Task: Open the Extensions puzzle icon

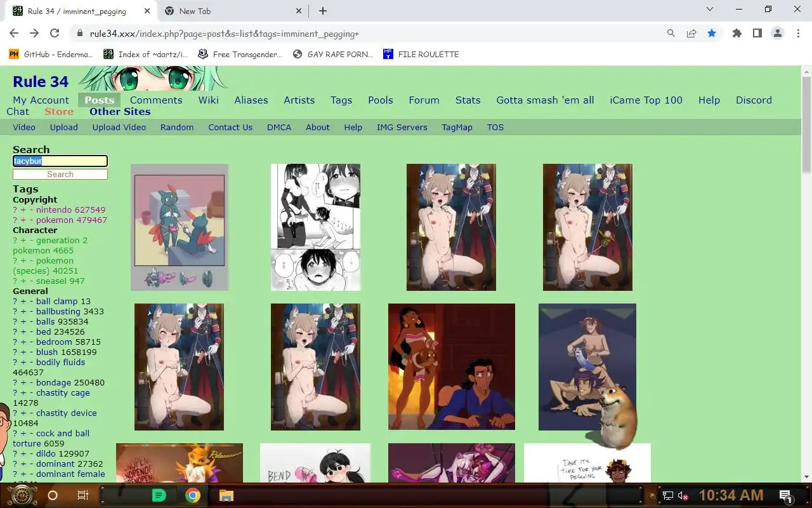Action: coord(737,34)
